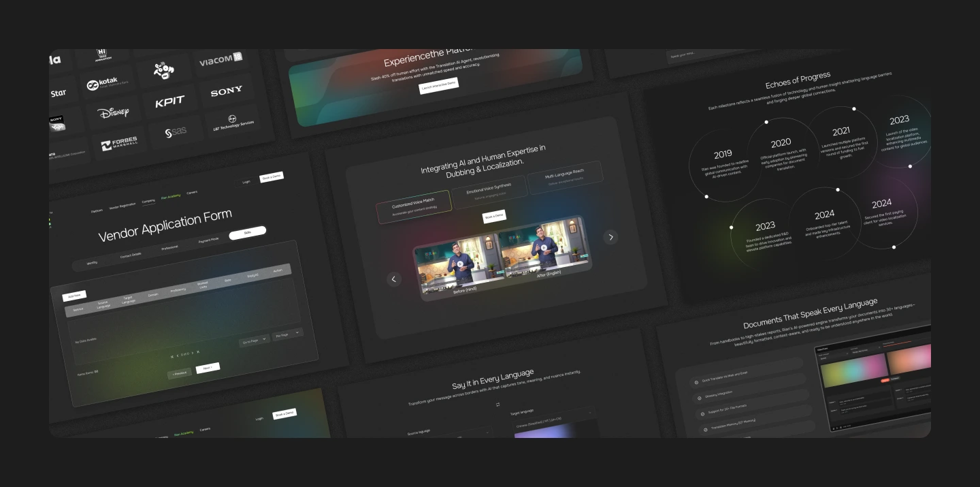Viewport: 980px width, 487px height.
Task: Click check icon beside Quick Translate
Action: pos(695,382)
